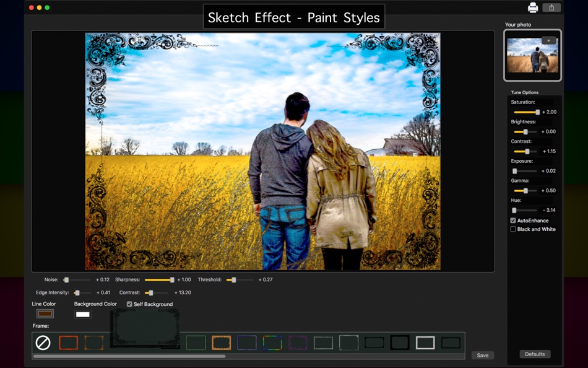
Task: Choose the light orange scalloped frame
Action: (x=221, y=343)
